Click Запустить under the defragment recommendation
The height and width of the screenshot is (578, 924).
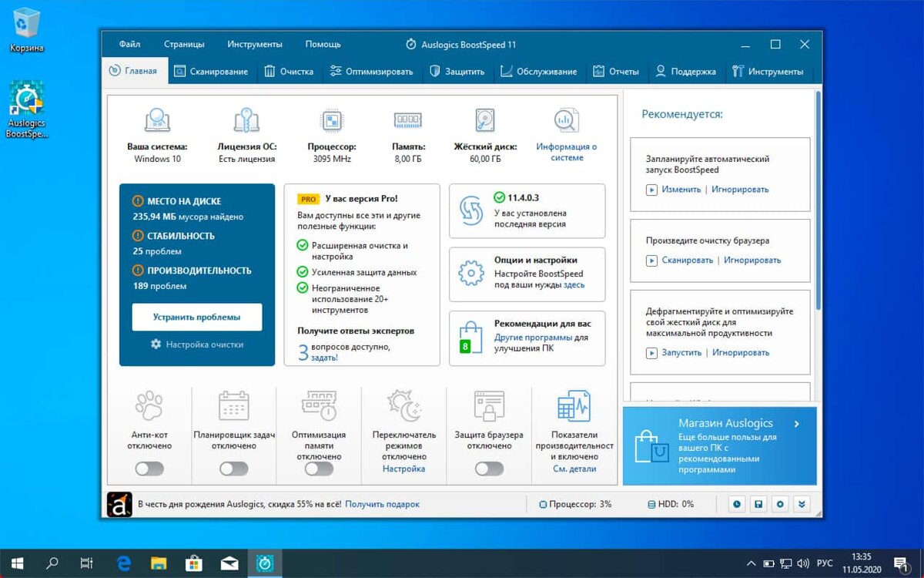pyautogui.click(x=681, y=353)
